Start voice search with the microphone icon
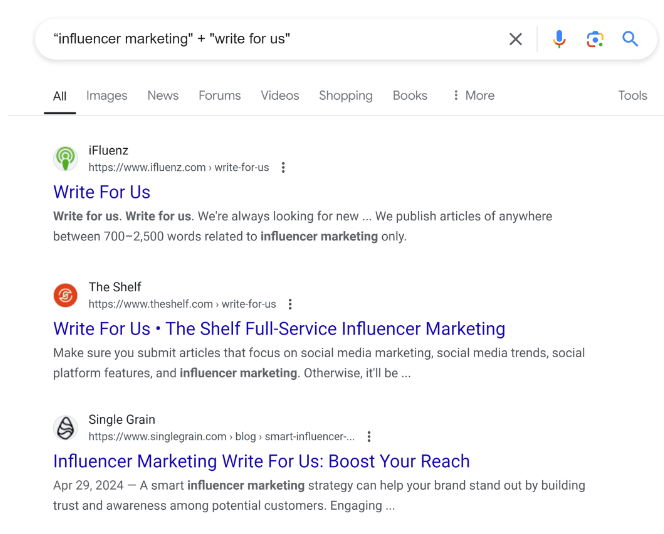 pyautogui.click(x=559, y=39)
